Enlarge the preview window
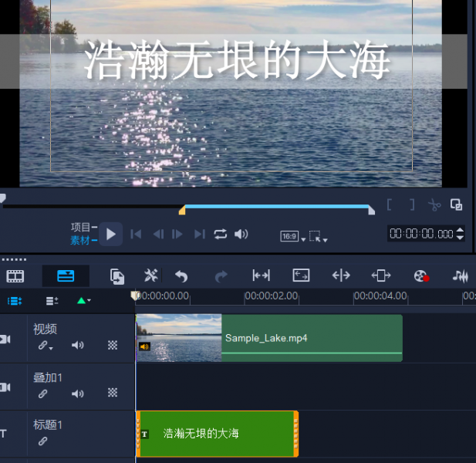This screenshot has width=476, height=463. click(x=456, y=204)
